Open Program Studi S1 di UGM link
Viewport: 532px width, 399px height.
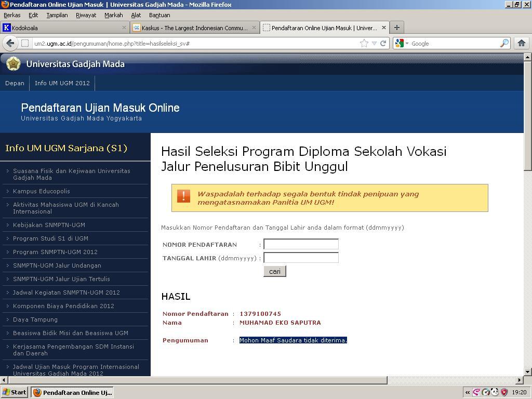point(50,238)
